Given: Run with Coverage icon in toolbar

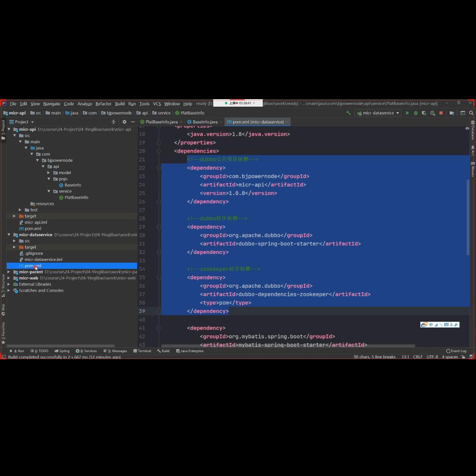Looking at the screenshot, I should 424,113.
